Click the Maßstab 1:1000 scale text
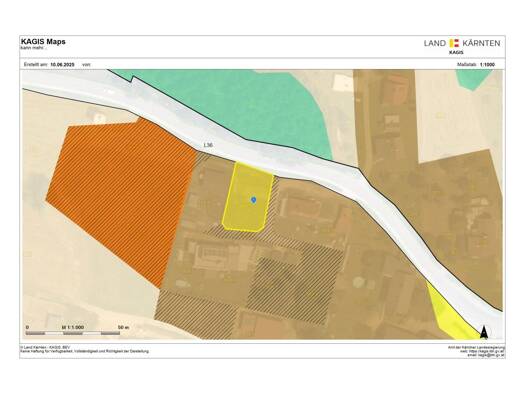 pos(476,65)
